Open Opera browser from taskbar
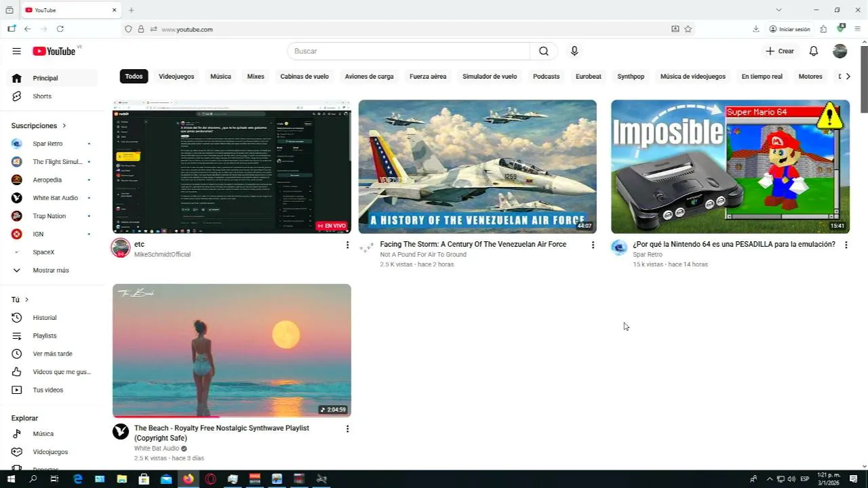 211,479
